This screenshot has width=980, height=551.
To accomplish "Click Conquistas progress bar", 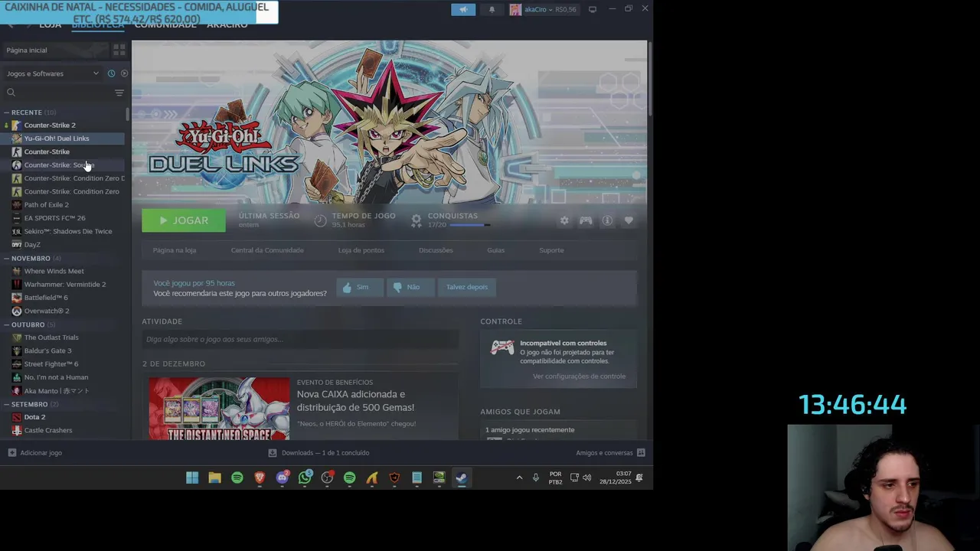I will 470,225.
